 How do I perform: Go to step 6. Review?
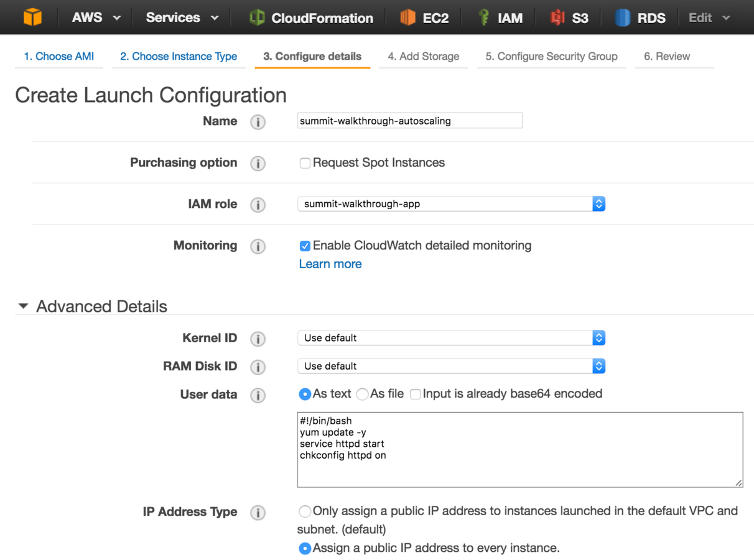tap(667, 56)
